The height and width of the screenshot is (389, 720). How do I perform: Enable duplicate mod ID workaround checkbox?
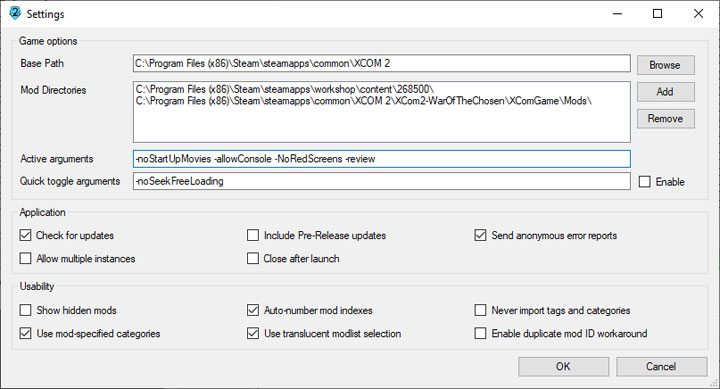[480, 333]
